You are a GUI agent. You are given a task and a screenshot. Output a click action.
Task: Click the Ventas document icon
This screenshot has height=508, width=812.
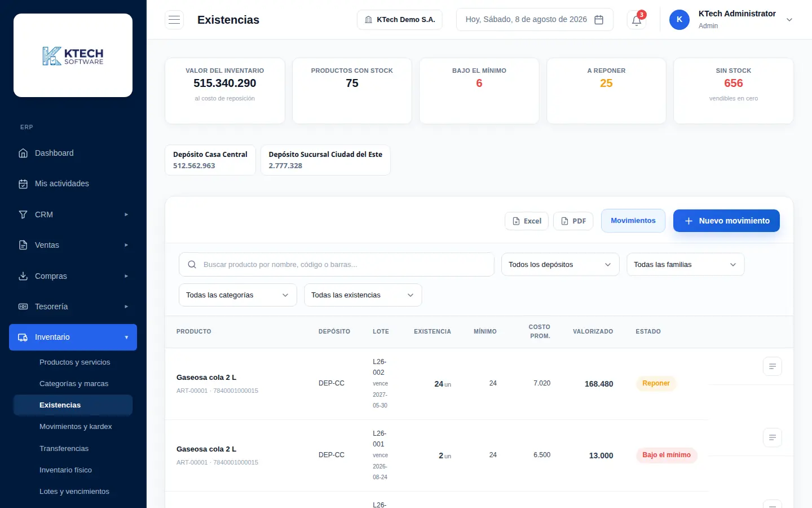coord(23,245)
